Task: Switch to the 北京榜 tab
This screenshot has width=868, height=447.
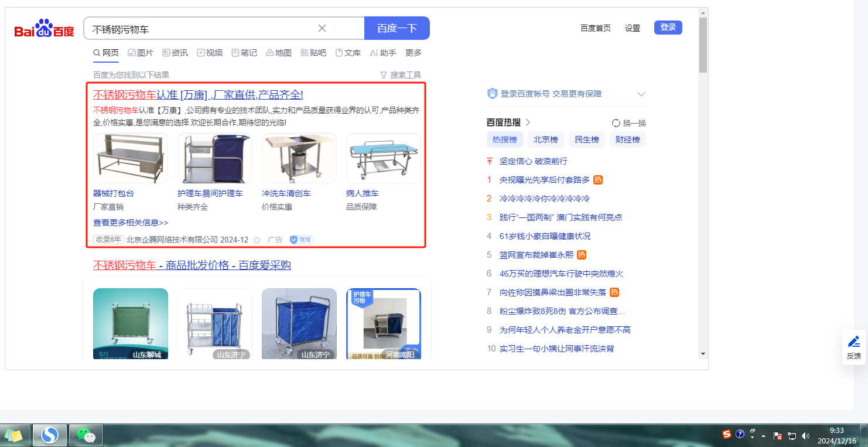Action: [x=546, y=139]
